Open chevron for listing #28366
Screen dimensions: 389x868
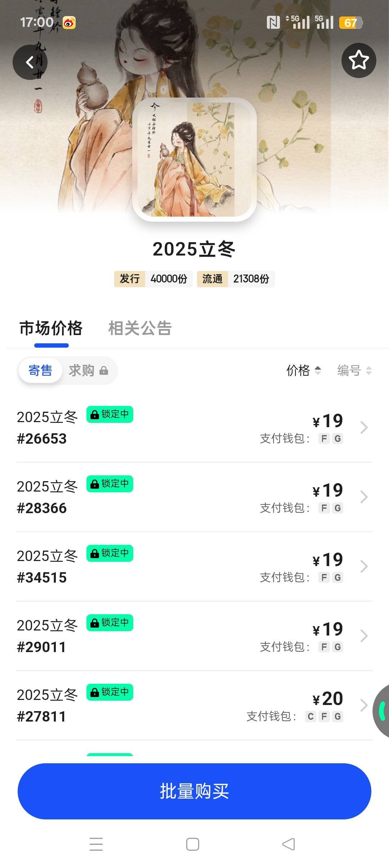coord(364,497)
